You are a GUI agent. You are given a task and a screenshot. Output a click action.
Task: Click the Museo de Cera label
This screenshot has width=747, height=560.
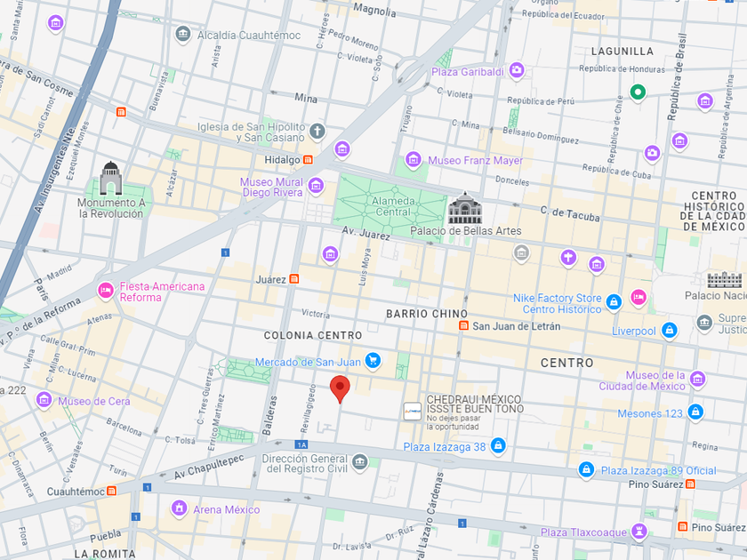[94, 402]
